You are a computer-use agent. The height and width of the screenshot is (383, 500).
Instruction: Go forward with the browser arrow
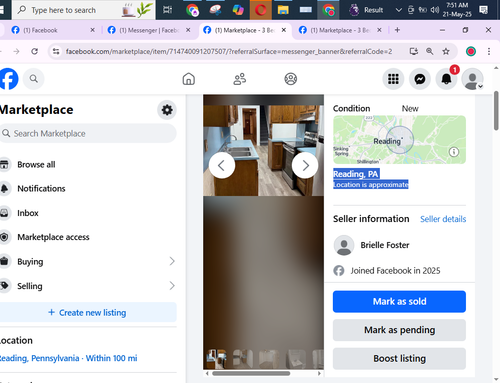16,51
